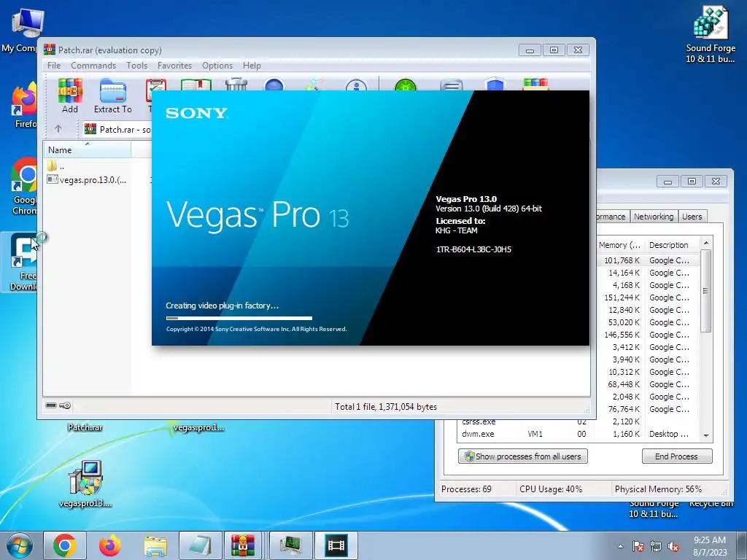The image size is (747, 560).
Task: Click the key icon in WinRAR status bar
Action: [x=65, y=405]
